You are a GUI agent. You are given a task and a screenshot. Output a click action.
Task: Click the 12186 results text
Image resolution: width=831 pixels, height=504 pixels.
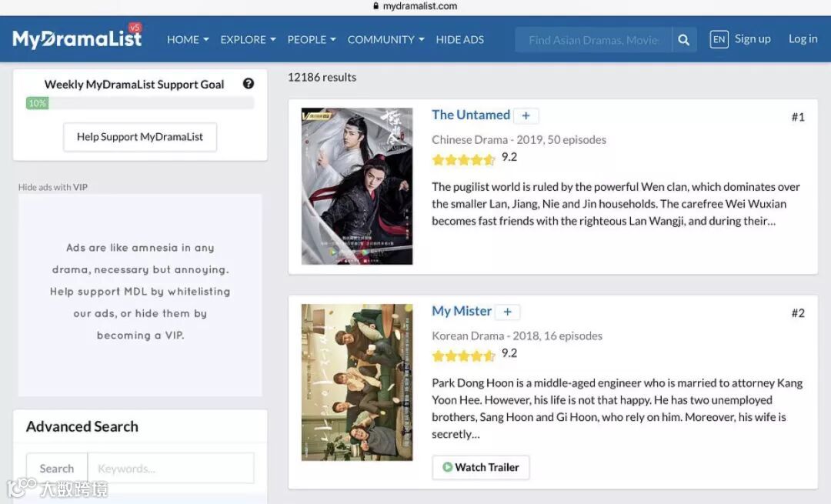(x=322, y=78)
